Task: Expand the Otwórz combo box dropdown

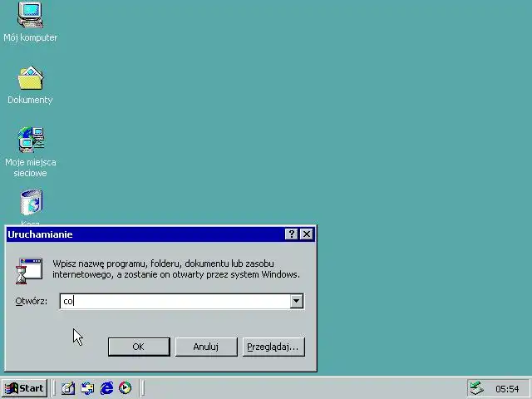Action: tap(296, 301)
